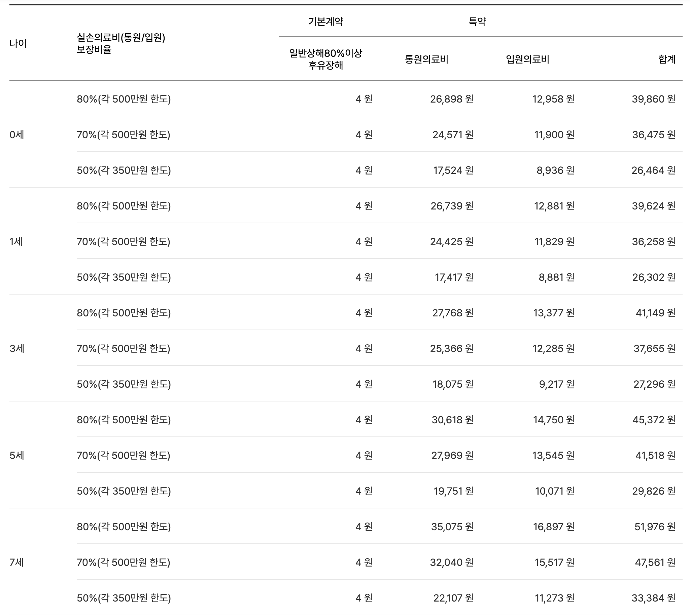Click the 41,149 원 total cell

tap(655, 313)
